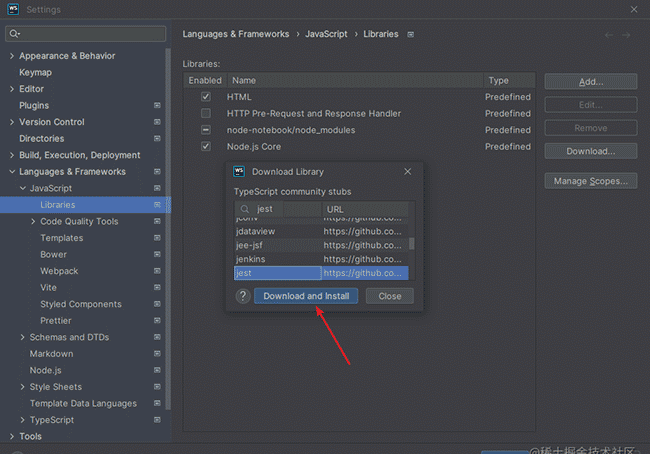Select jenkins row in stubs list
650x454 pixels.
pos(321,259)
